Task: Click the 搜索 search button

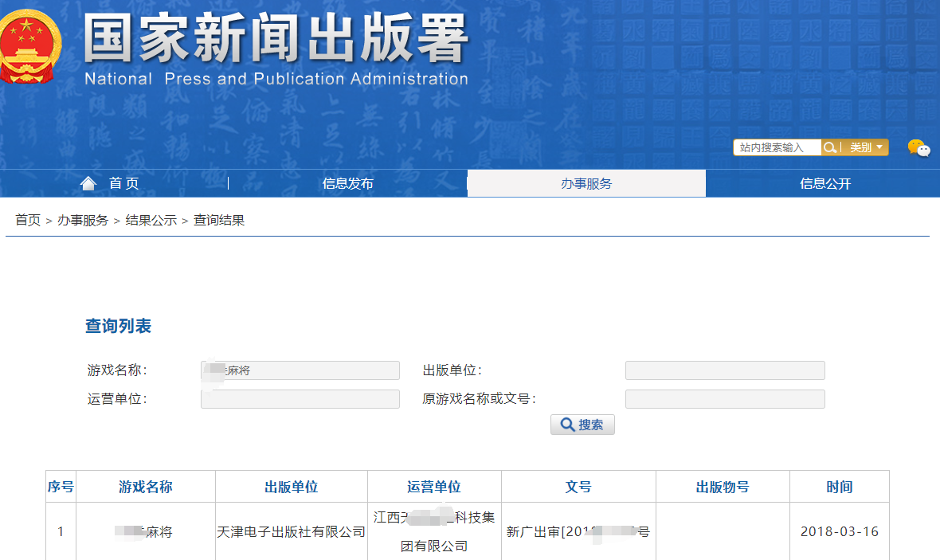Action: [x=582, y=425]
